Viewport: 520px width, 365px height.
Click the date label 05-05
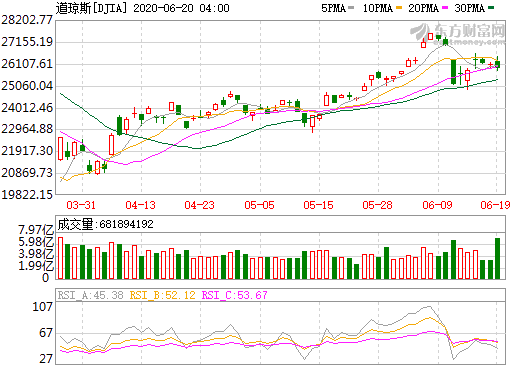[x=259, y=205]
